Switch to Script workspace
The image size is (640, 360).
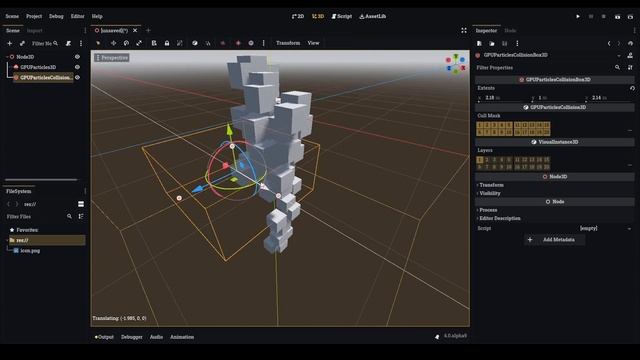point(342,16)
